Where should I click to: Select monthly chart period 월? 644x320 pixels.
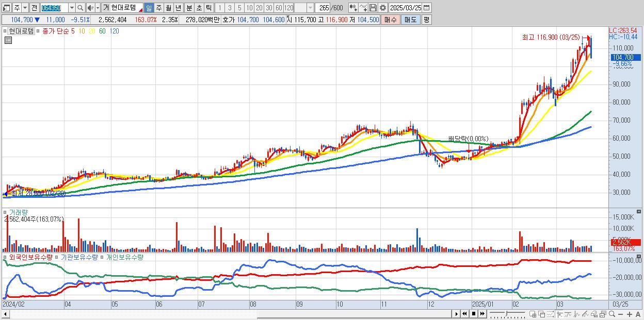tap(168, 8)
